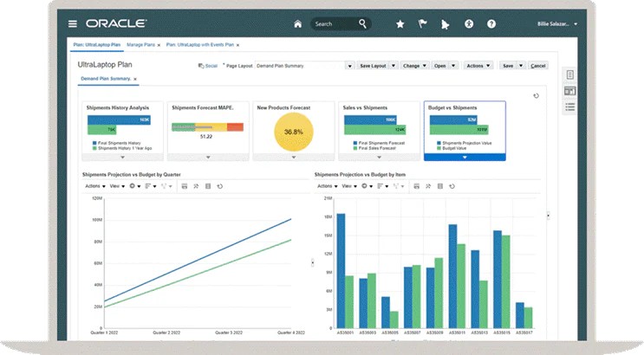Open the hamburger navigator menu
The image size is (644, 355).
(x=72, y=23)
